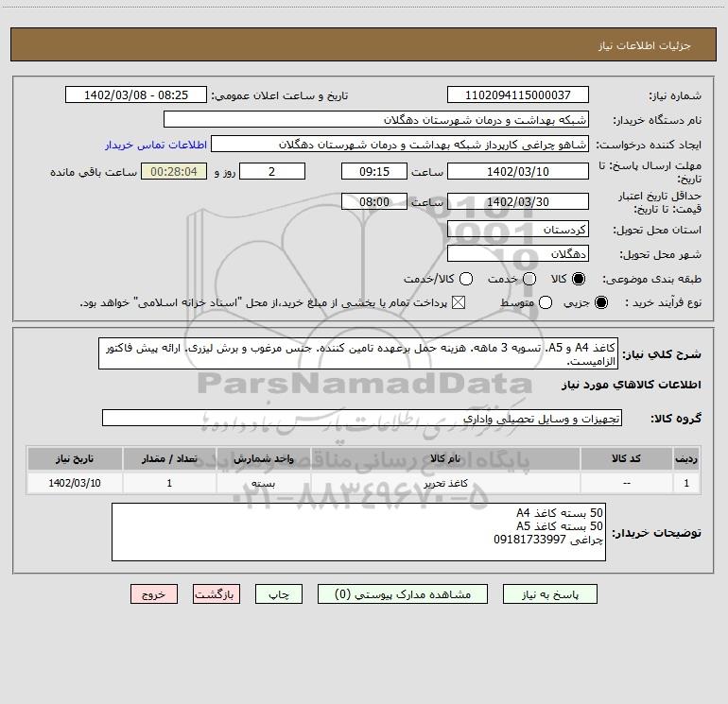
Task: Click the -- product code cell
Action: 626,483
